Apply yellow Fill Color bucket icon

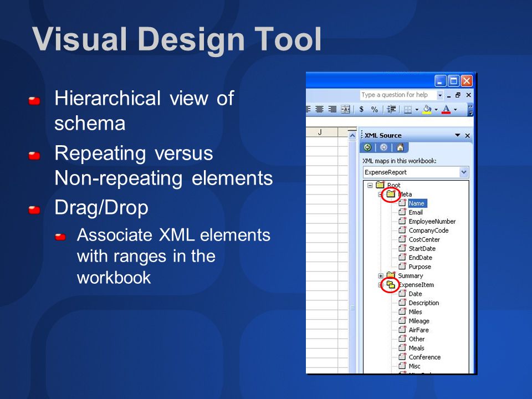pyautogui.click(x=427, y=109)
